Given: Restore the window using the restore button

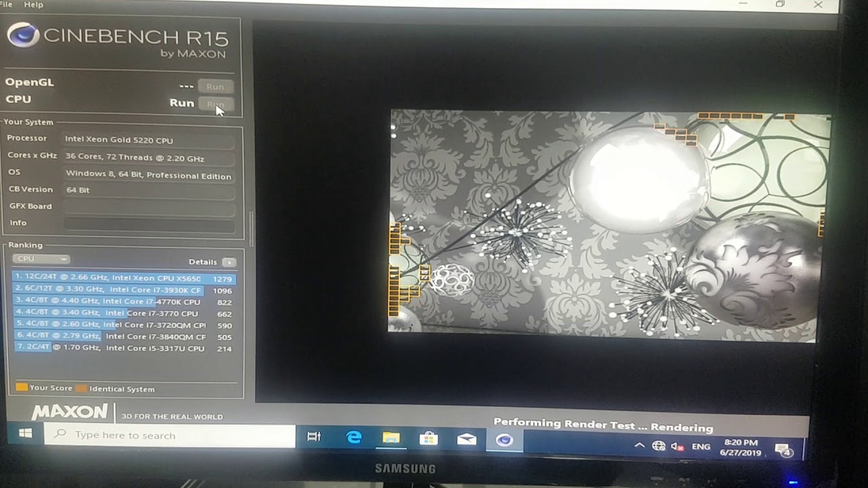Looking at the screenshot, I should click(x=780, y=4).
